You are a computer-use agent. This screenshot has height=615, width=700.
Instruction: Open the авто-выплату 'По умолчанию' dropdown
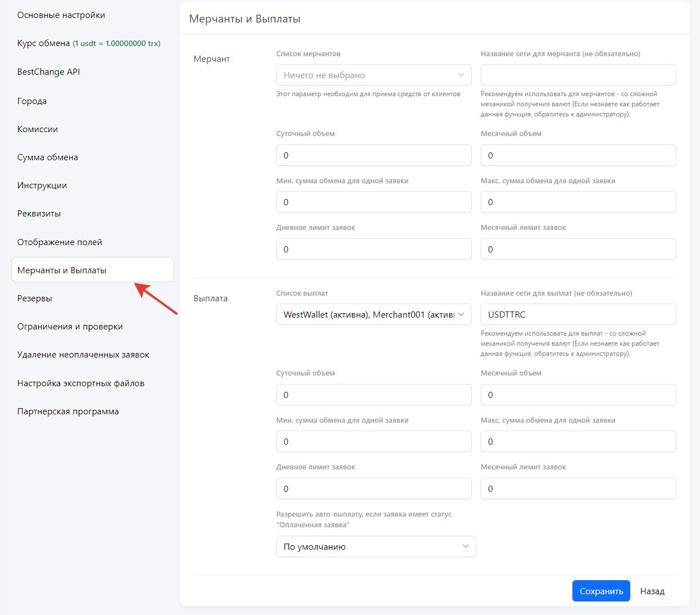(376, 546)
